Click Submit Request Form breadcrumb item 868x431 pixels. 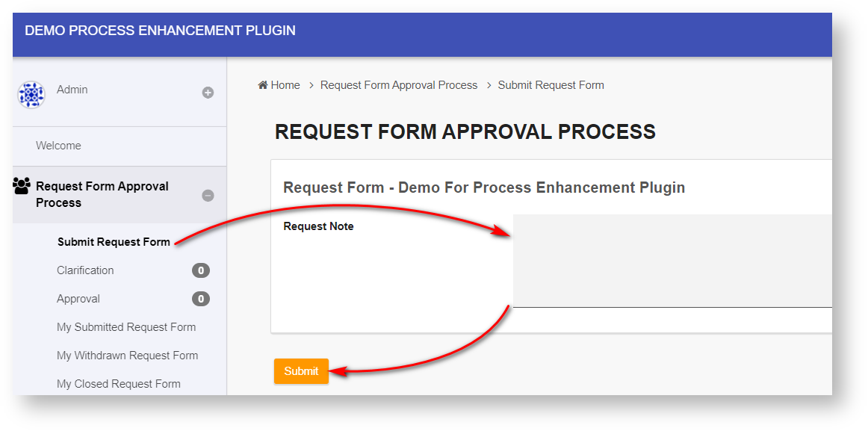(x=551, y=85)
